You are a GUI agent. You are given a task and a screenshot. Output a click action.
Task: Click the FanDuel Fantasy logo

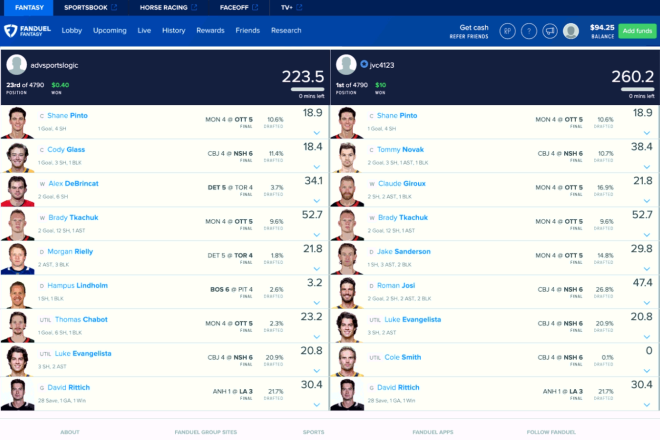pyautogui.click(x=27, y=30)
